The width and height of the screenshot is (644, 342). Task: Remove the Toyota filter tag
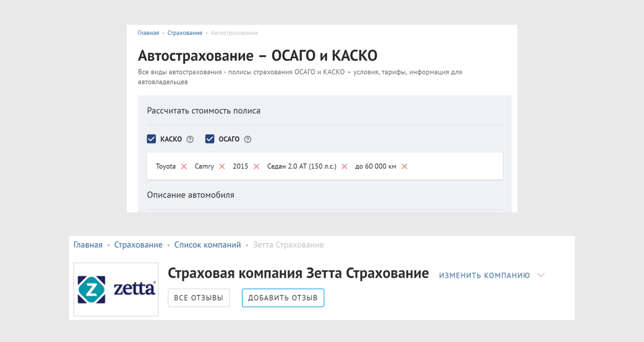(184, 166)
